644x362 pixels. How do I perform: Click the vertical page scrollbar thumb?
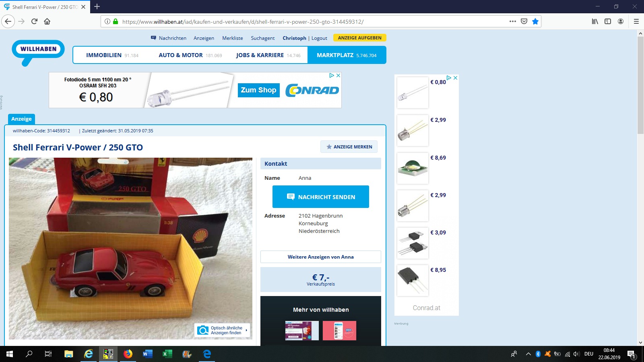[640, 85]
